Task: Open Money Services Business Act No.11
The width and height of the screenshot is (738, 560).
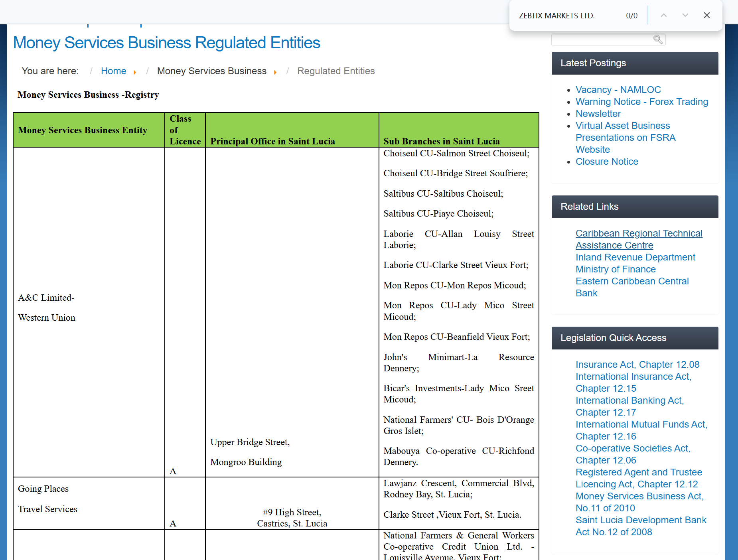Action: tap(640, 502)
